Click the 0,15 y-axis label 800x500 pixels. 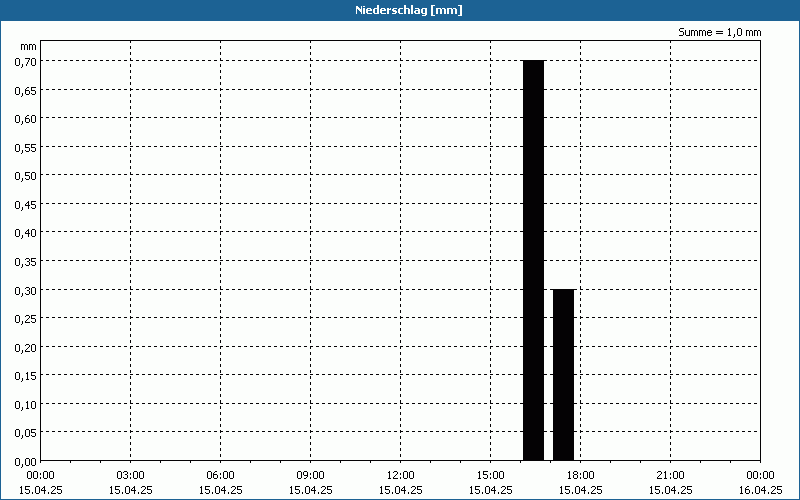tap(26, 376)
